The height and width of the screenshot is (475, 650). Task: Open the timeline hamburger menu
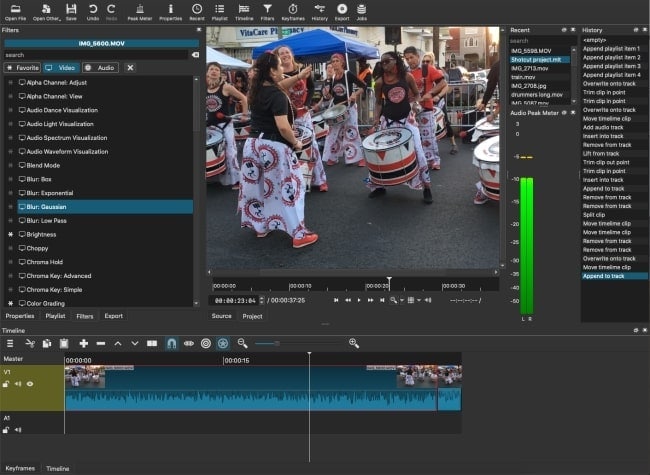click(x=10, y=343)
